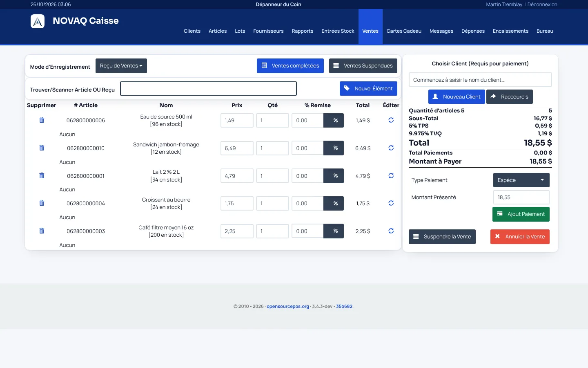Screen dimensions: 588x368
Task: Go to Entrées Stock
Action: tap(338, 31)
